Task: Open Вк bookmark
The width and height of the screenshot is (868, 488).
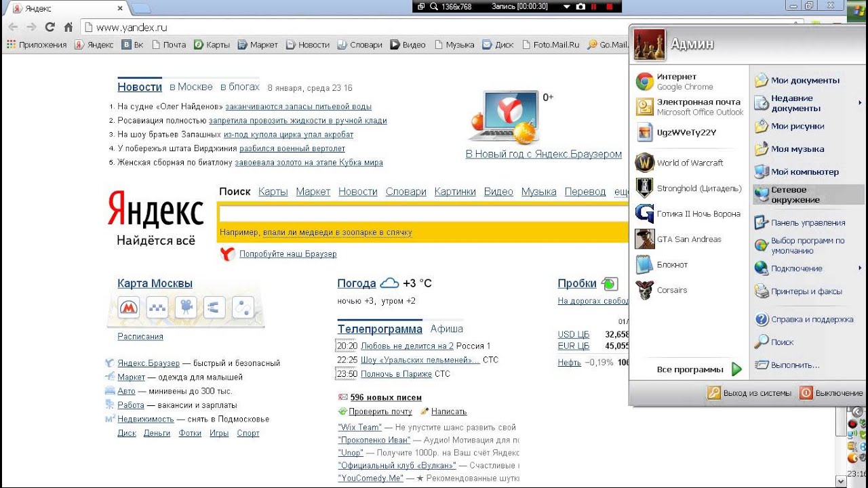Action: [133, 45]
